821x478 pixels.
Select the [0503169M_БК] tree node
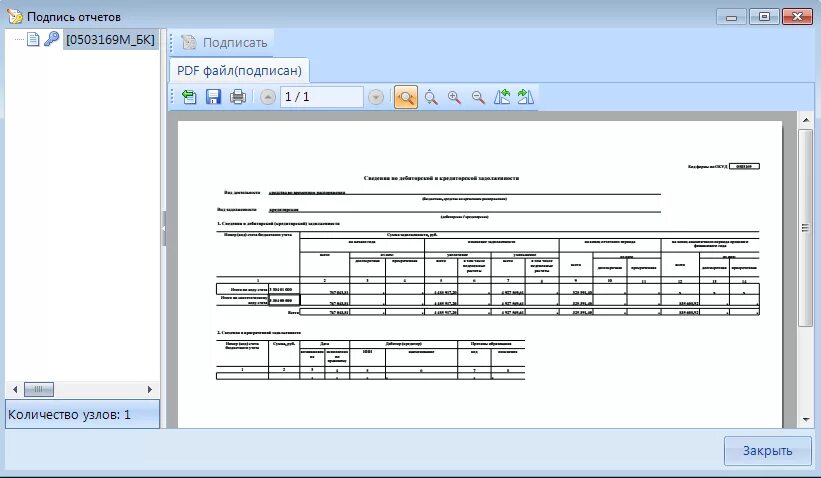(x=110, y=40)
